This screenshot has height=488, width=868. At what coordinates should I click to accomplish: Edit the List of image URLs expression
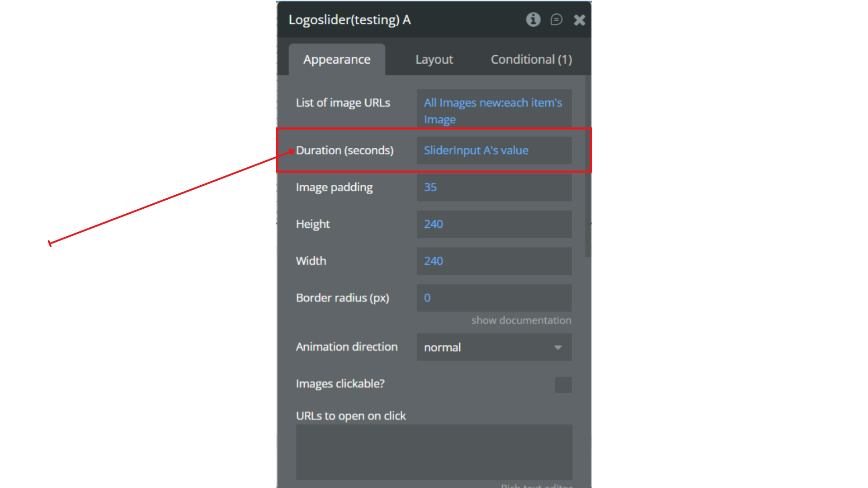point(493,111)
